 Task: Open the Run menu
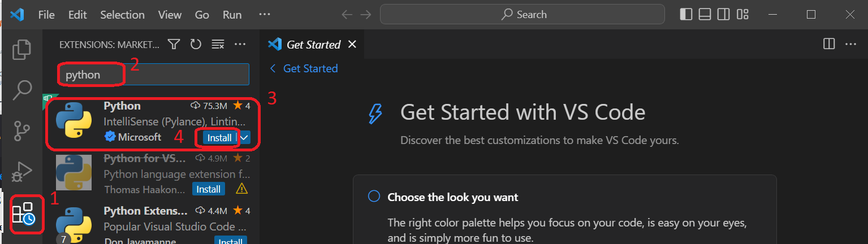click(232, 15)
